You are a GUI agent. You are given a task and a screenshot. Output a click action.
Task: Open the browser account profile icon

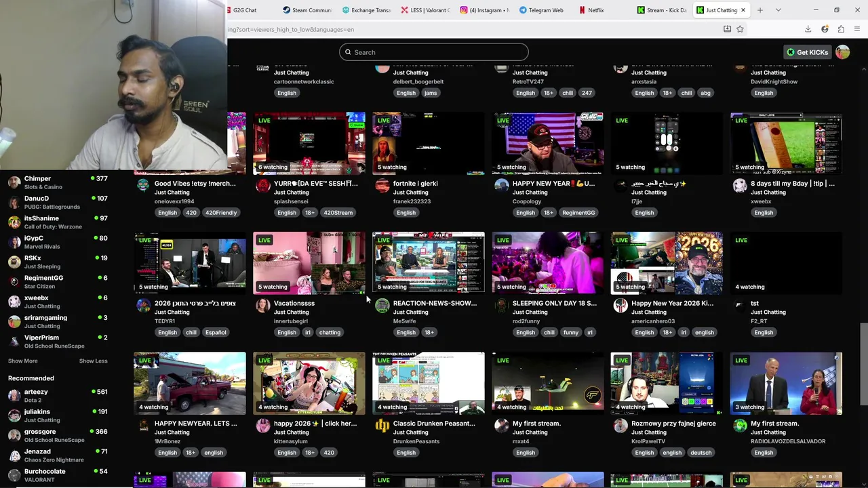(x=825, y=29)
